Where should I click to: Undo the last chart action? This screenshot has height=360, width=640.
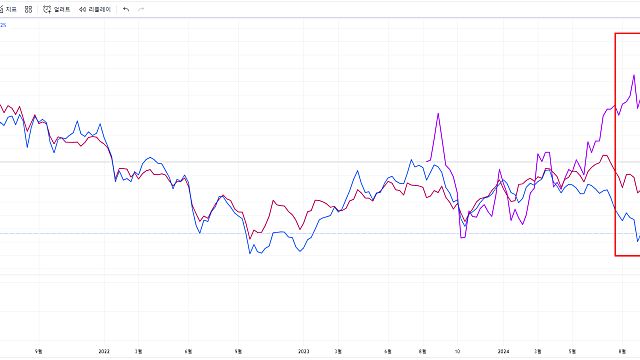pos(126,9)
